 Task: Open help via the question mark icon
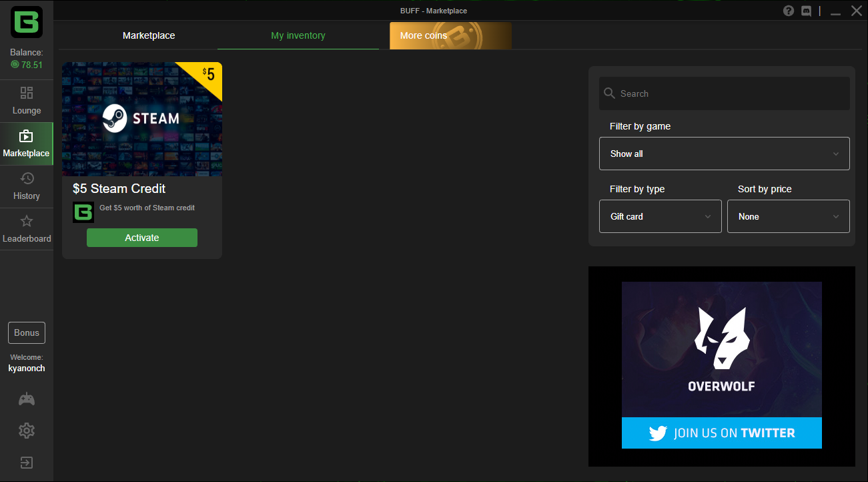tap(789, 11)
